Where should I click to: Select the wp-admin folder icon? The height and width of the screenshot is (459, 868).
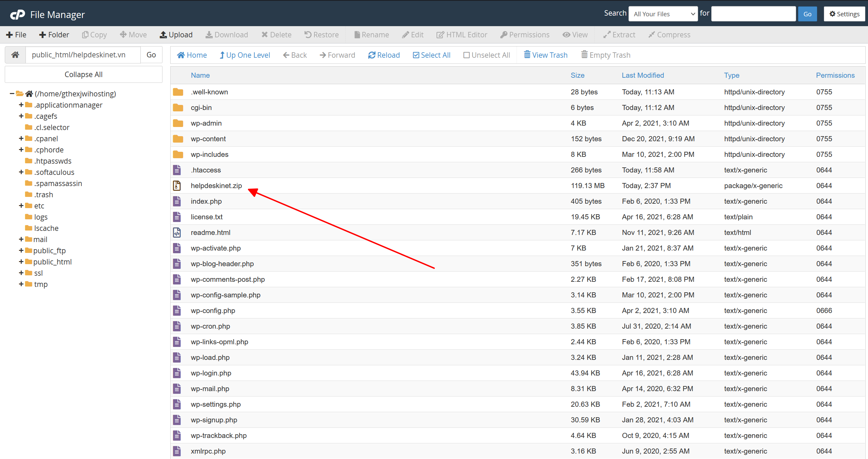tap(178, 123)
